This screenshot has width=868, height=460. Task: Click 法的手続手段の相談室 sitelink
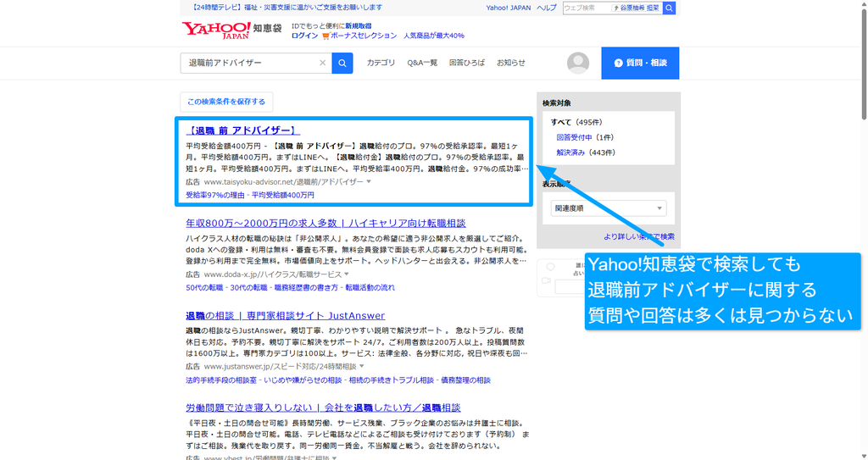point(221,380)
